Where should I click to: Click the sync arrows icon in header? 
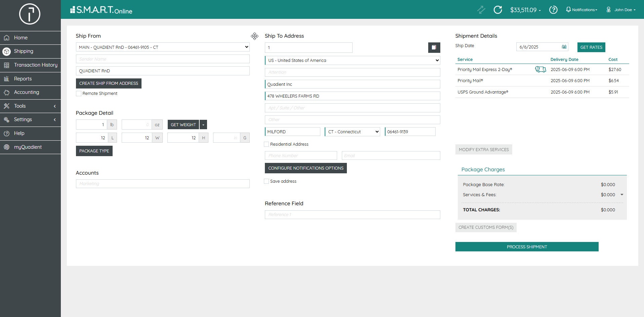(481, 10)
